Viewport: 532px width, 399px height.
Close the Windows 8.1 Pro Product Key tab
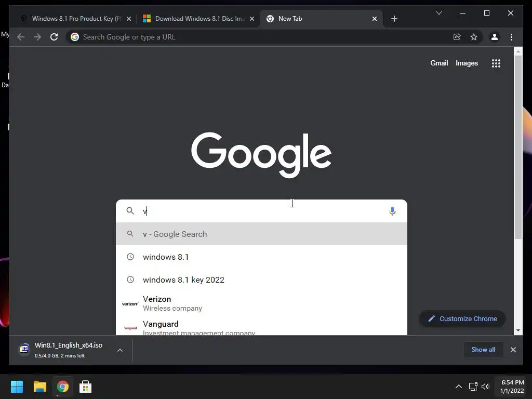coord(129,19)
